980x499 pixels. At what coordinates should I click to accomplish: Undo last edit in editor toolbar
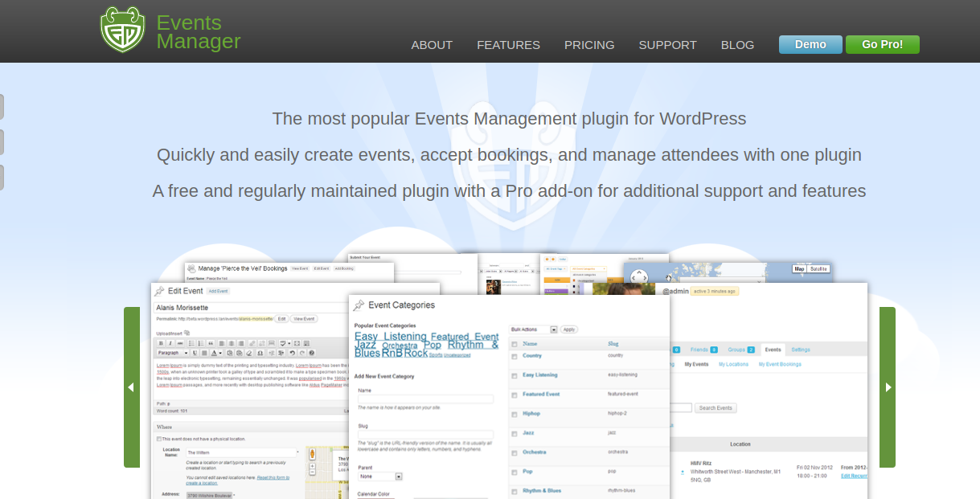click(292, 353)
